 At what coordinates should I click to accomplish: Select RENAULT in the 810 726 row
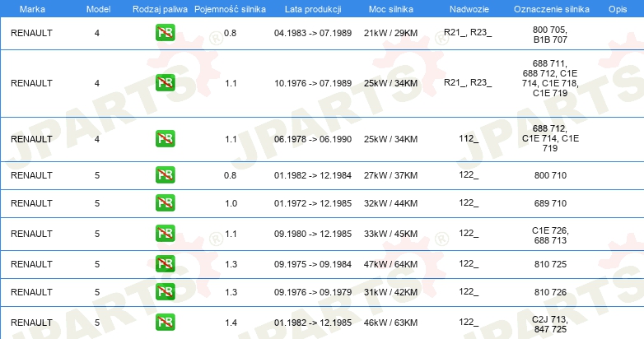click(x=31, y=292)
